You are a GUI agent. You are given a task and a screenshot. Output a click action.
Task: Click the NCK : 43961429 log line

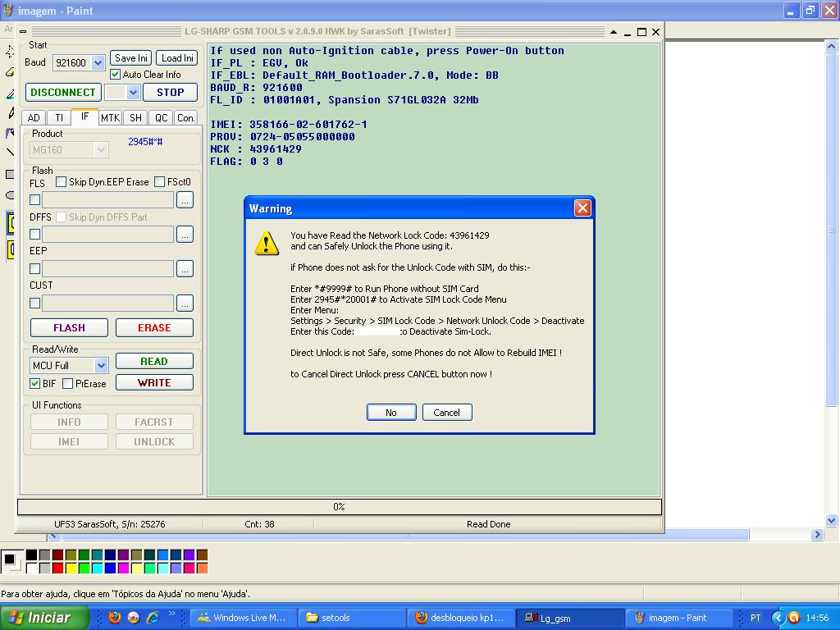pyautogui.click(x=256, y=149)
